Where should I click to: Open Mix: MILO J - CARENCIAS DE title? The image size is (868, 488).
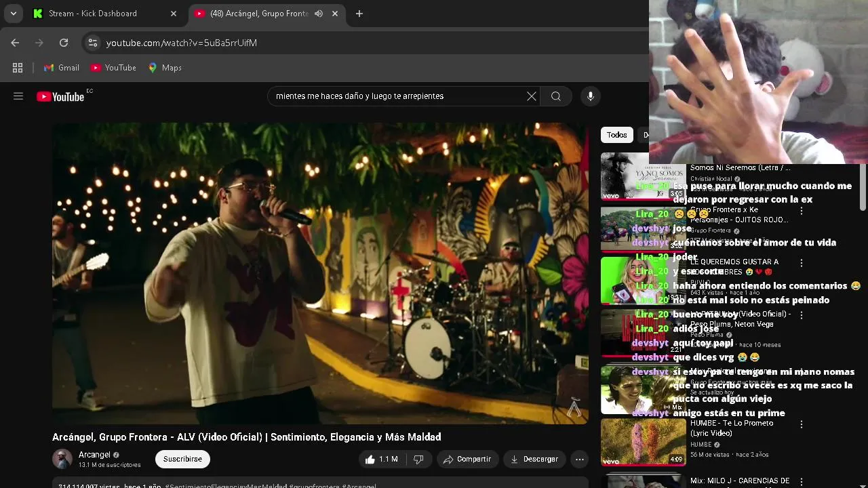[740, 481]
